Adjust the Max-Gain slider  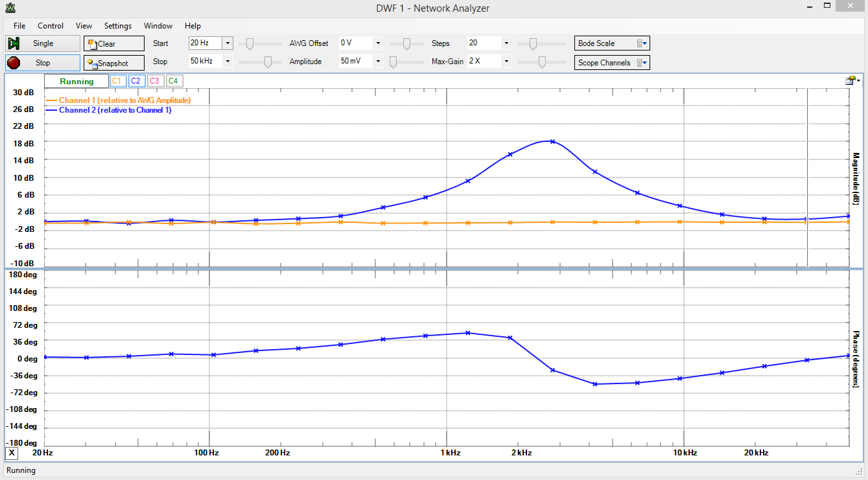click(543, 62)
